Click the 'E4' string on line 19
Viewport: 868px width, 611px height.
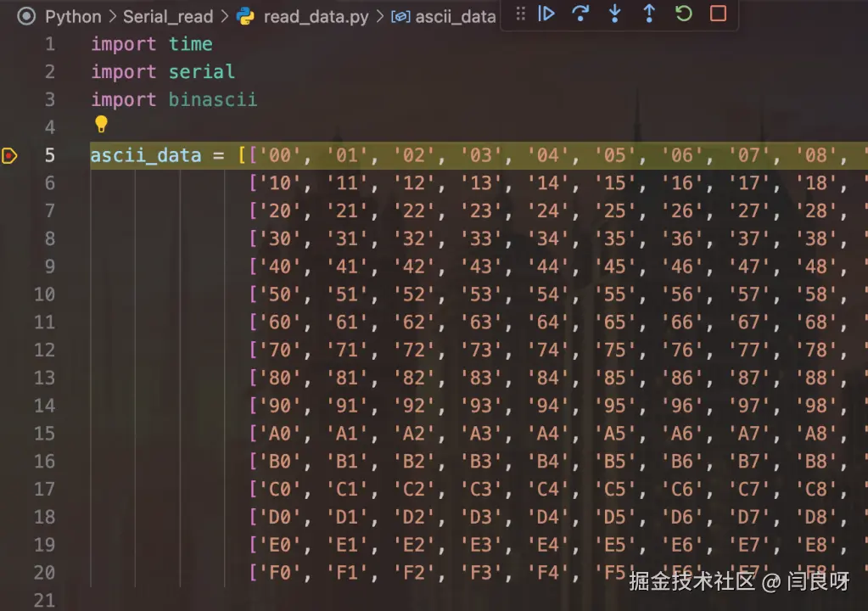[x=548, y=545]
